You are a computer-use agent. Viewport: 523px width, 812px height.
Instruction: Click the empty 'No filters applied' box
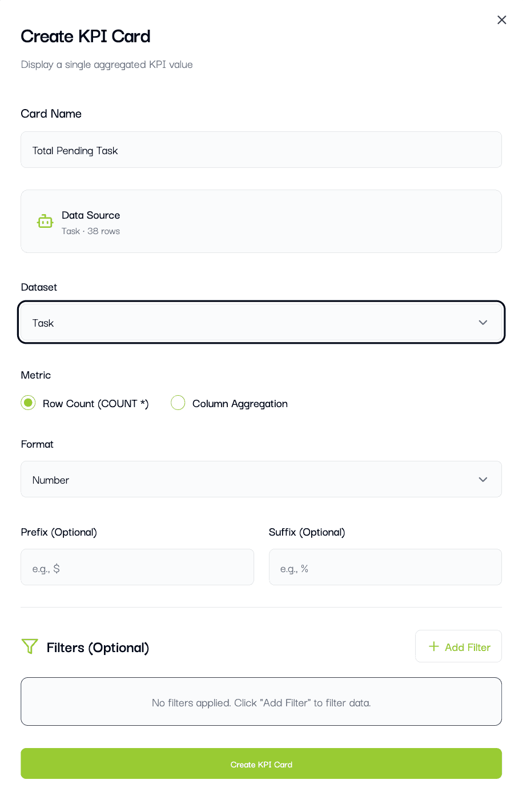[261, 702]
